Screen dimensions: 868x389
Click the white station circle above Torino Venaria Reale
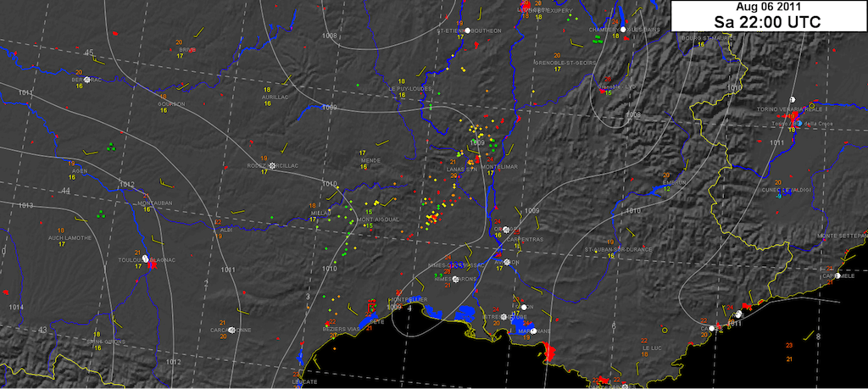pyautogui.click(x=793, y=98)
